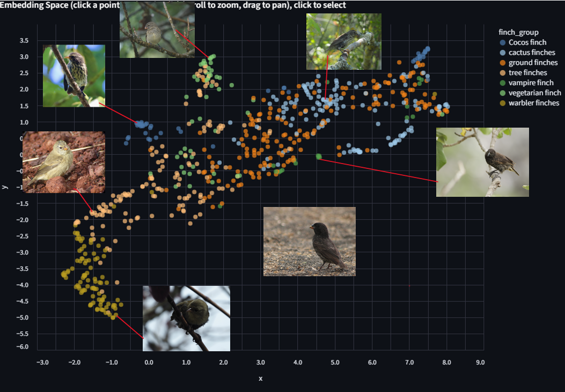Image resolution: width=565 pixels, height=392 pixels.
Task: Hide cactus finches via legend label
Action: click(x=532, y=53)
